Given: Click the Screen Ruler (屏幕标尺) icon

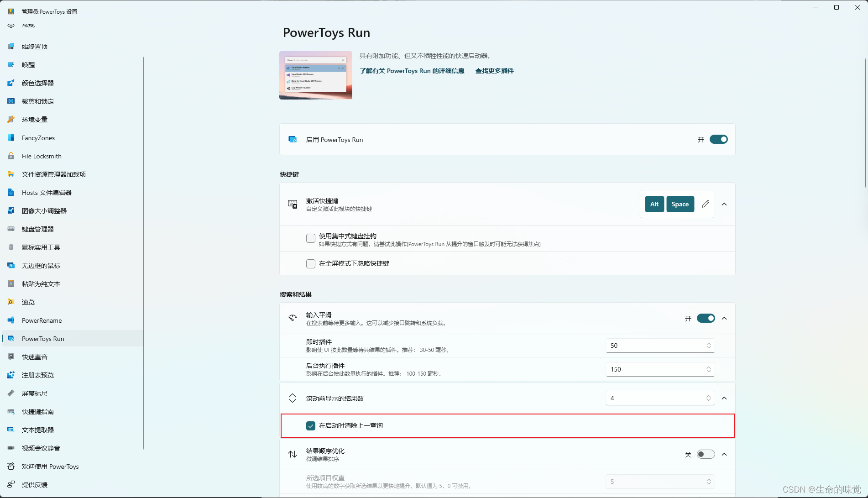Looking at the screenshot, I should coord(11,393).
